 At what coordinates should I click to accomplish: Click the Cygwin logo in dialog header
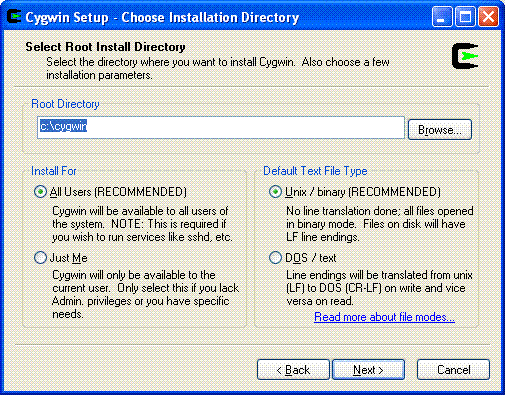[465, 56]
